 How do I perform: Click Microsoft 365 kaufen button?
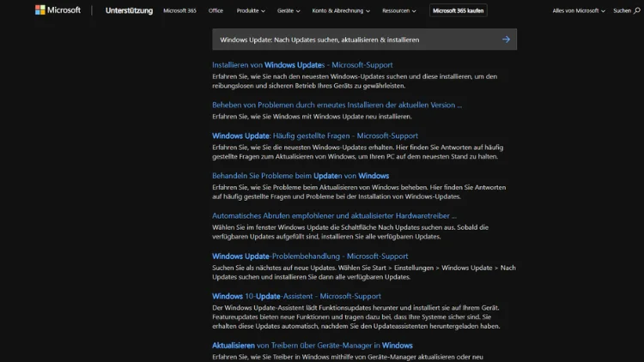coord(458,10)
